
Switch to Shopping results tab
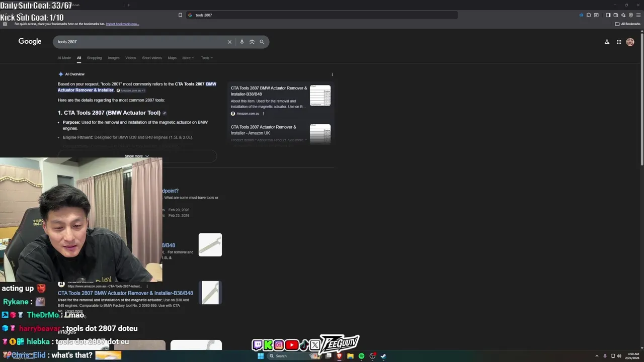pyautogui.click(x=94, y=58)
